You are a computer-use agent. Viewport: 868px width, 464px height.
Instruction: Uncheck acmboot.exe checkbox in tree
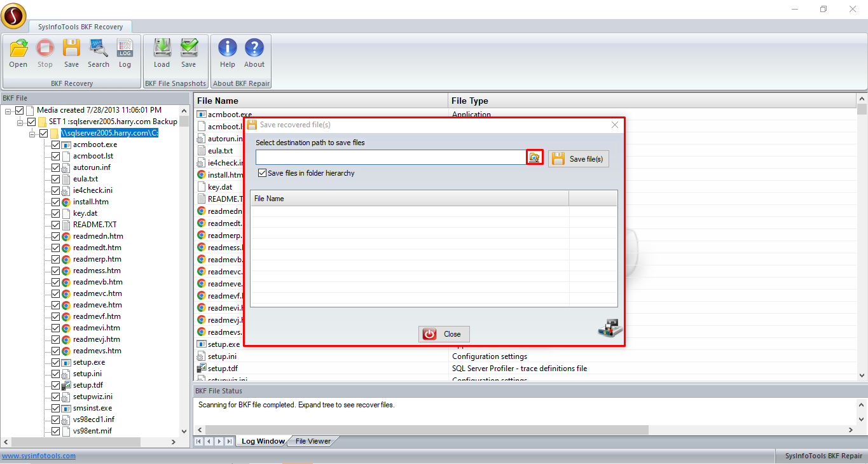(56, 144)
